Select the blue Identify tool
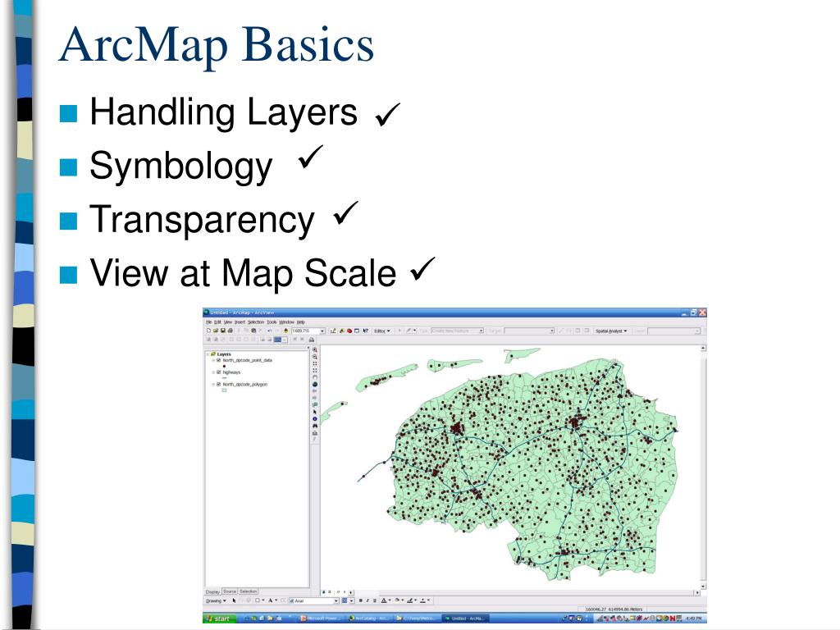The image size is (840, 630). [x=315, y=419]
